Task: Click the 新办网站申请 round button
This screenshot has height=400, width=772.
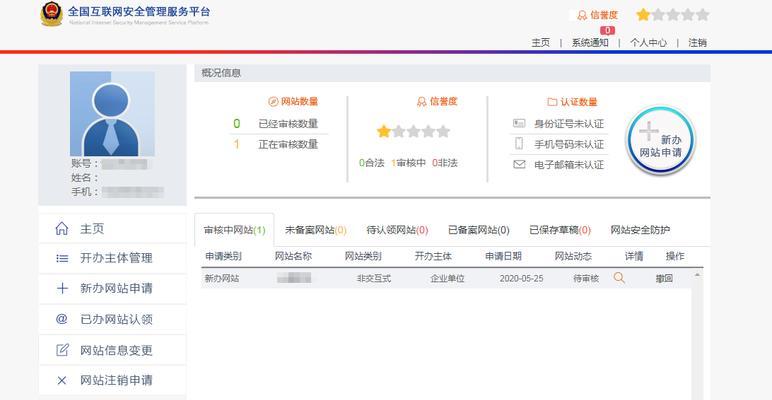Action: click(661, 140)
